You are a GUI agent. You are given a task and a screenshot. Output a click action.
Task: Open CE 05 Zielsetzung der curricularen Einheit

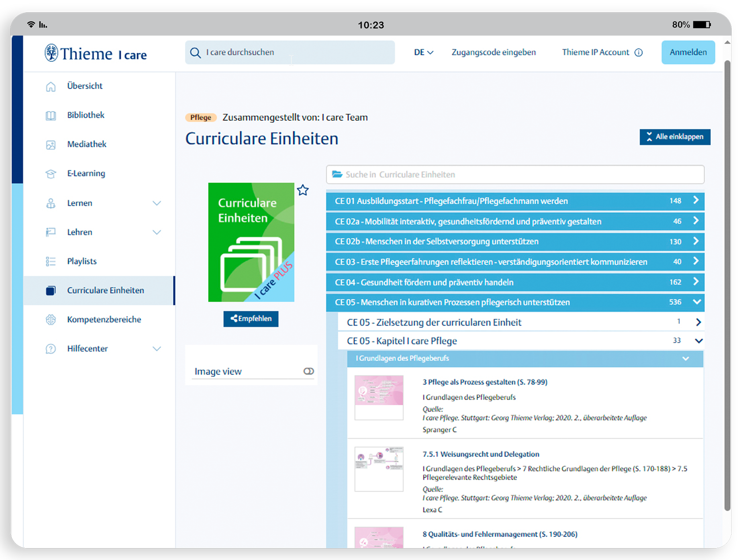[x=521, y=322]
